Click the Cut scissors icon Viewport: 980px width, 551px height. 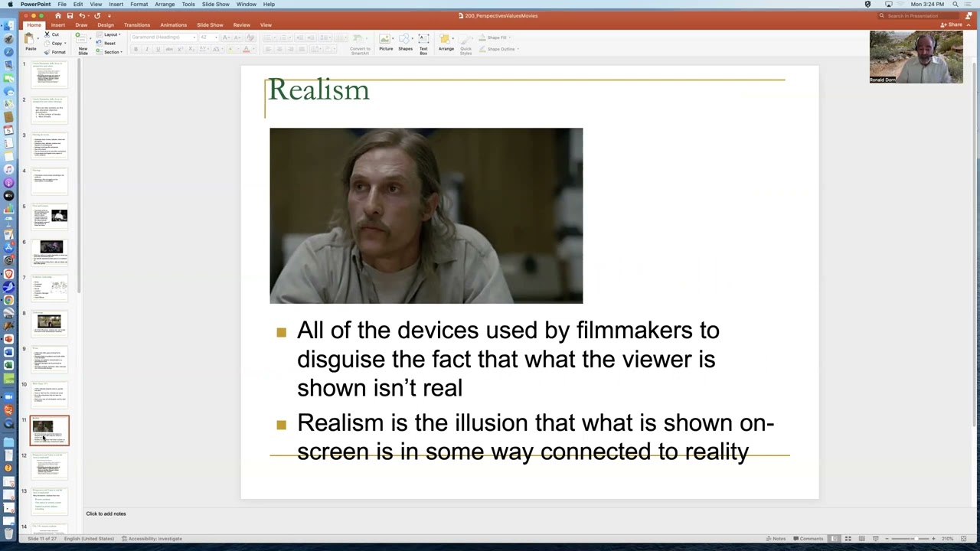pyautogui.click(x=47, y=34)
